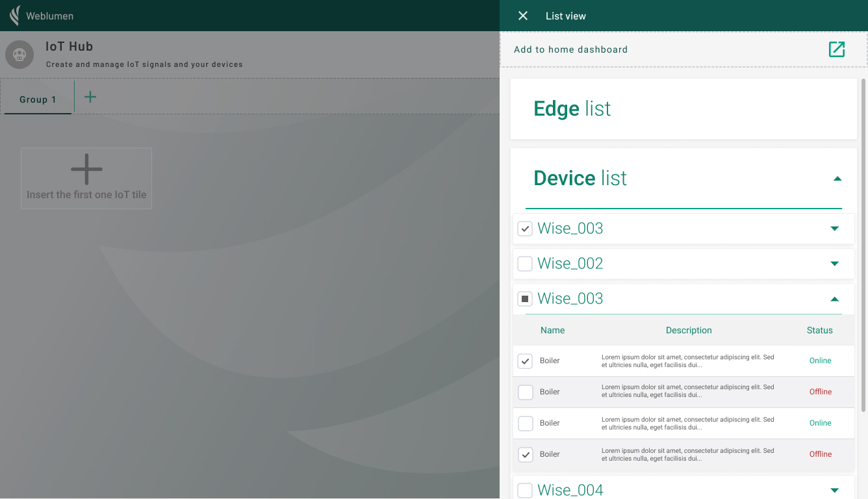Image resolution: width=868 pixels, height=499 pixels.
Task: Toggle the indeterminate Wise_003 checkbox
Action: (x=525, y=299)
